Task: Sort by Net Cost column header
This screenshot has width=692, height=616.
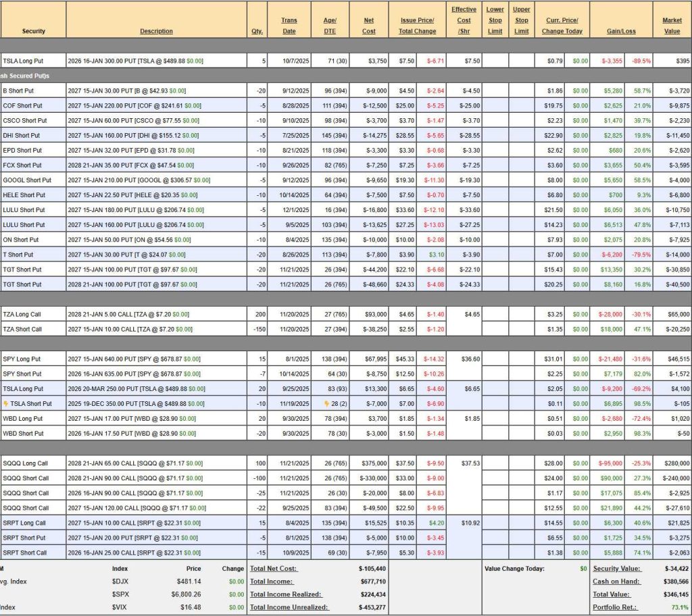Action: [369, 26]
